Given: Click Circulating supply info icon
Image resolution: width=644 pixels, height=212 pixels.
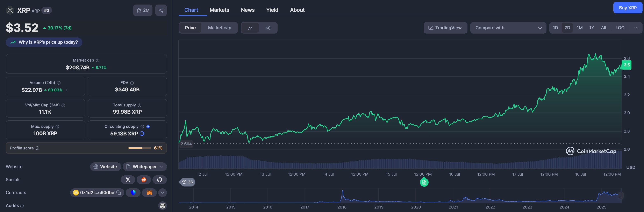Looking at the screenshot, I should pyautogui.click(x=142, y=127).
